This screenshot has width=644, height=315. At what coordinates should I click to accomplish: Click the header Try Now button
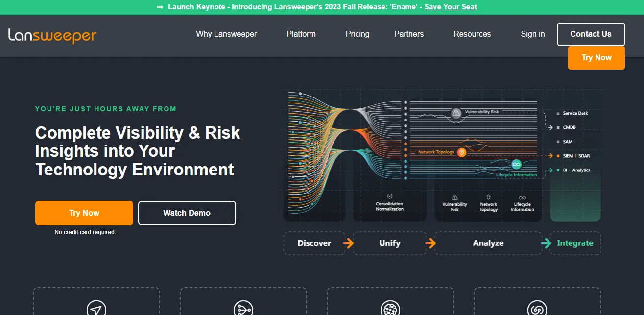[596, 58]
